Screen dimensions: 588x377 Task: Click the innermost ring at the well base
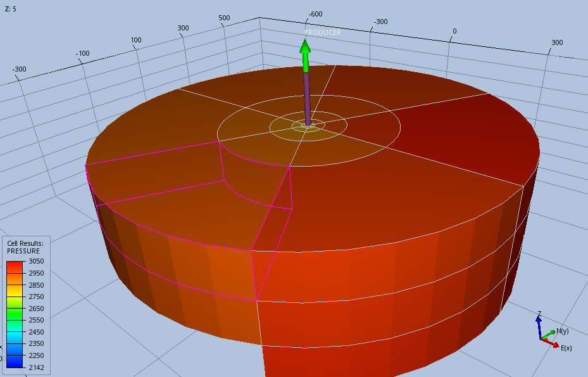(308, 126)
